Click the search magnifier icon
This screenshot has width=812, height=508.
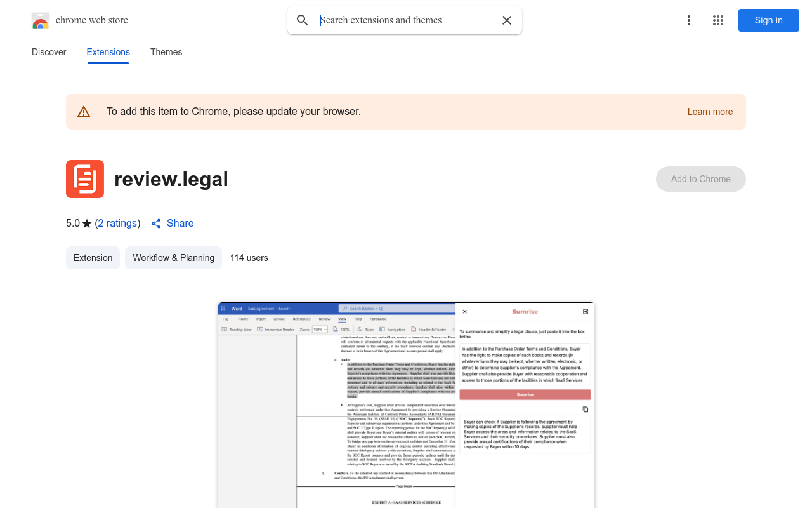pyautogui.click(x=303, y=20)
